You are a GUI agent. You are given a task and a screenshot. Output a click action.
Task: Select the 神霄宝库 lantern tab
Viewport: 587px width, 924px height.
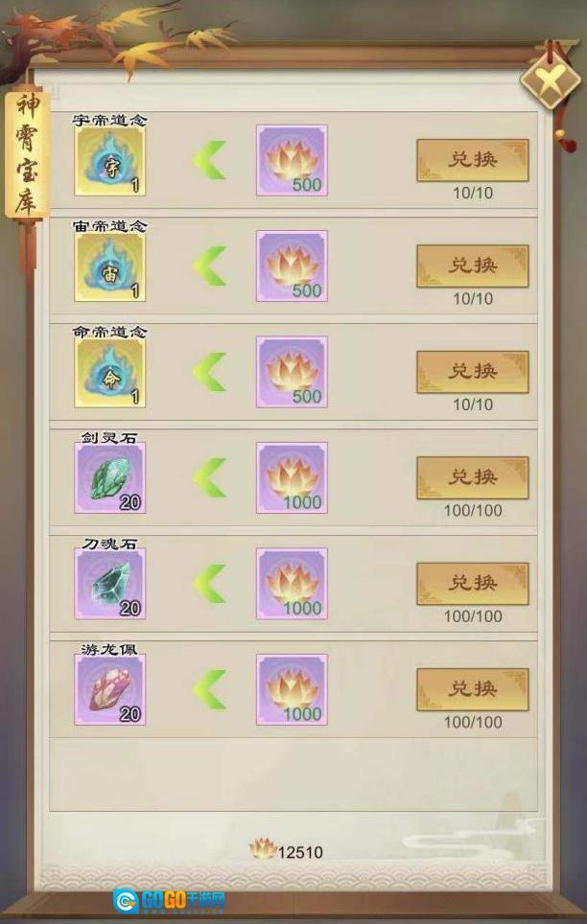point(27,154)
